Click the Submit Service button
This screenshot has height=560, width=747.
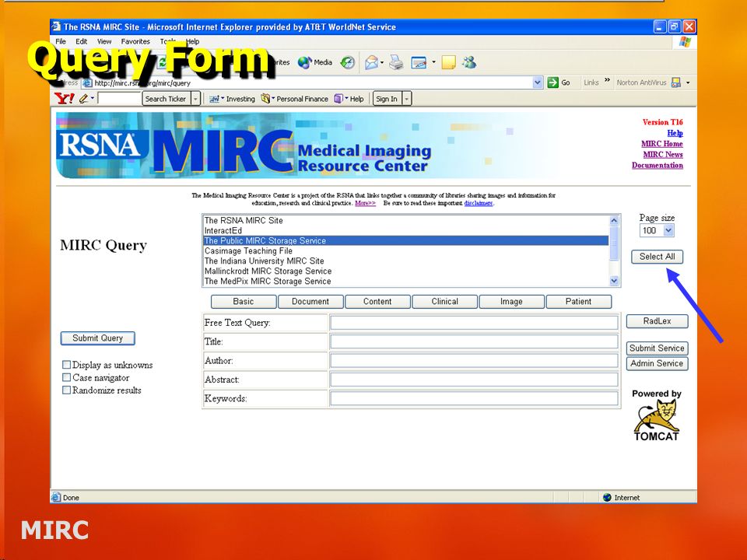[x=657, y=348]
